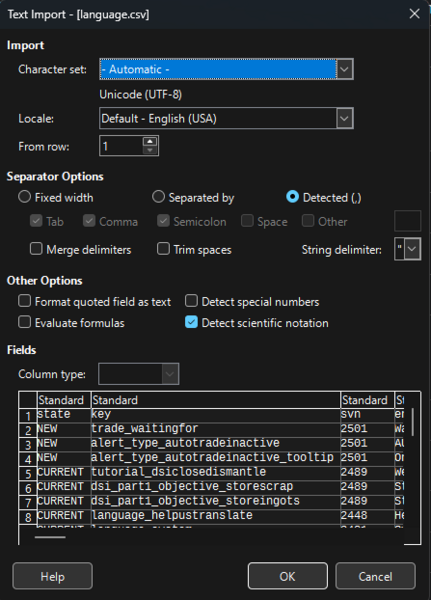The image size is (431, 600).
Task: Select the third Standard column header above svn
Action: coord(367,400)
